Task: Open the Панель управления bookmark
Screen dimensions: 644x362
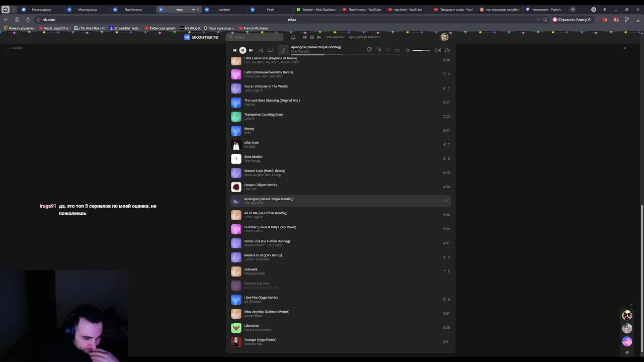Action: pyautogui.click(x=19, y=28)
